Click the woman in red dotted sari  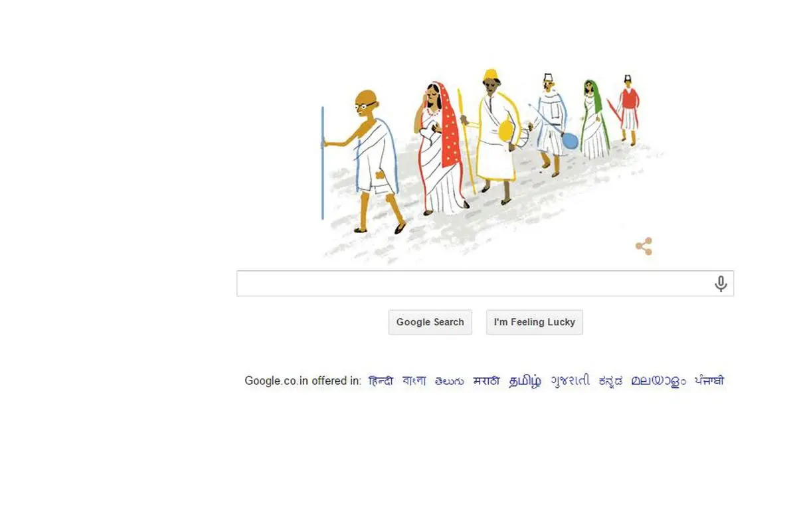(x=438, y=147)
